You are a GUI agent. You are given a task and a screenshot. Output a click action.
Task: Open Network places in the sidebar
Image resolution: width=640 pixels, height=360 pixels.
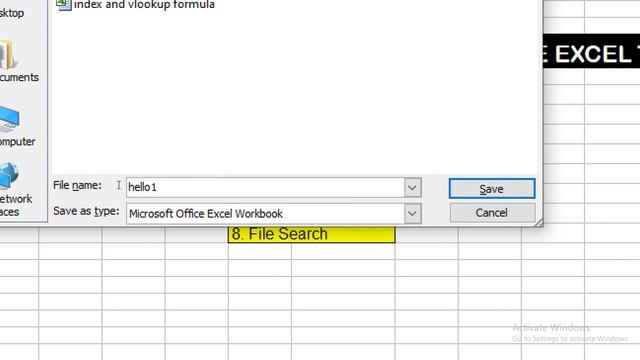(x=15, y=189)
